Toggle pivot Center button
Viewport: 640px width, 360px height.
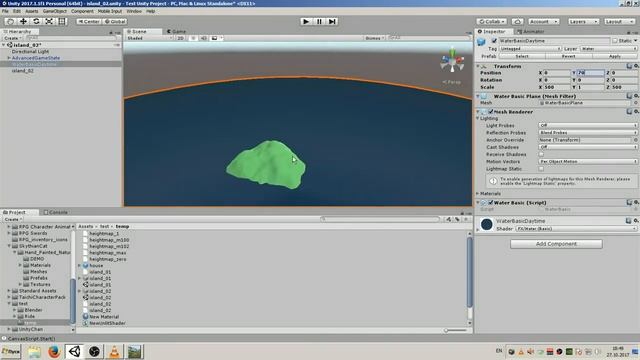pyautogui.click(x=89, y=21)
